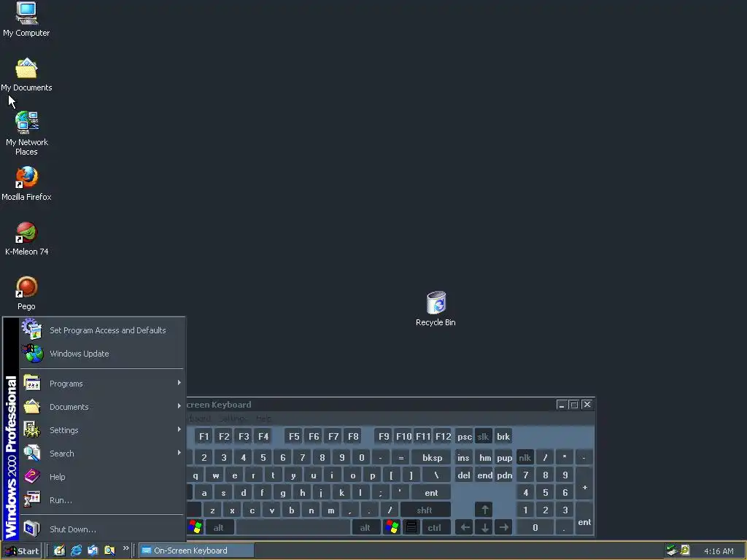747x560 pixels.
Task: Click the ent key beside apostrophe
Action: tap(431, 492)
